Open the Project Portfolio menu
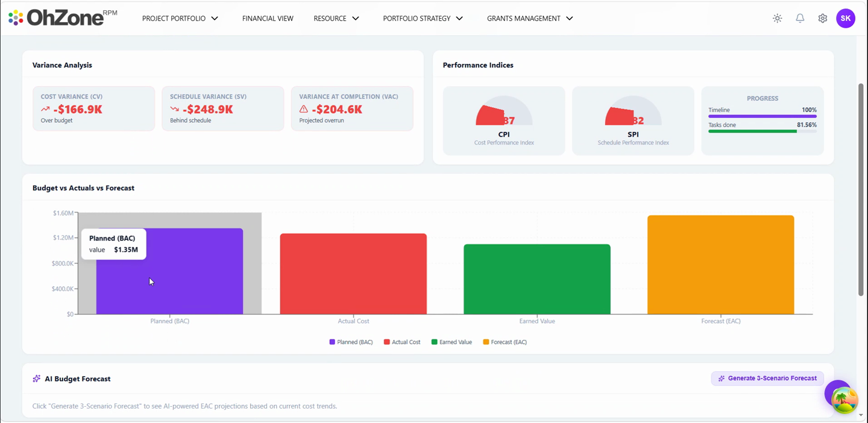This screenshot has height=423, width=868. pos(180,18)
